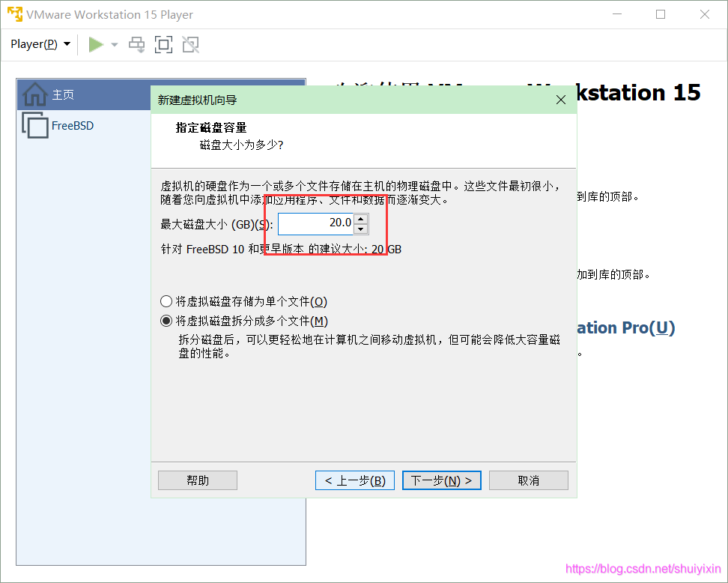This screenshot has height=583, width=728.
Task: Click the Unity mode toolbar icon
Action: pyautogui.click(x=190, y=45)
